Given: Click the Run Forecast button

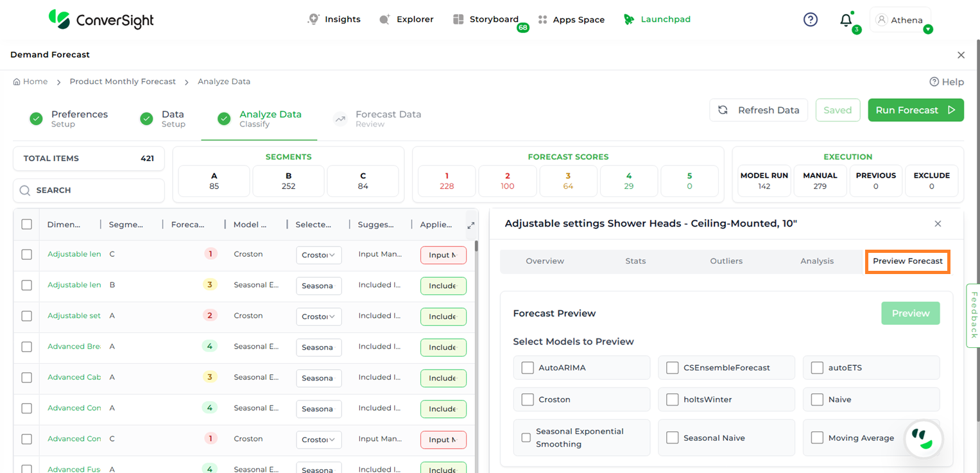Looking at the screenshot, I should (915, 110).
